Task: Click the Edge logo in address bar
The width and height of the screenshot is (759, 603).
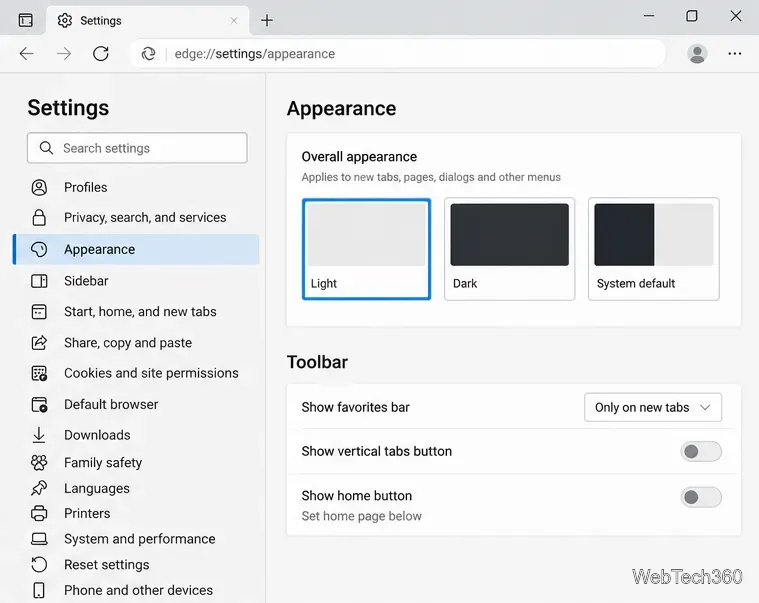Action: coord(149,54)
